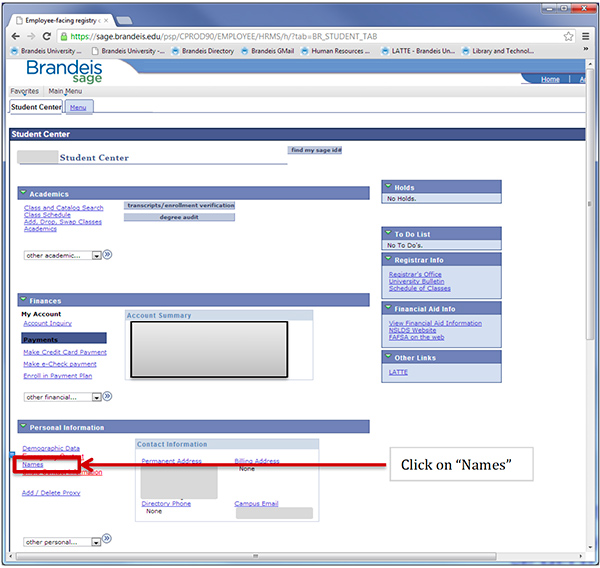Collapse the Academics section
Screen dimensions: 600x568
click(x=23, y=193)
